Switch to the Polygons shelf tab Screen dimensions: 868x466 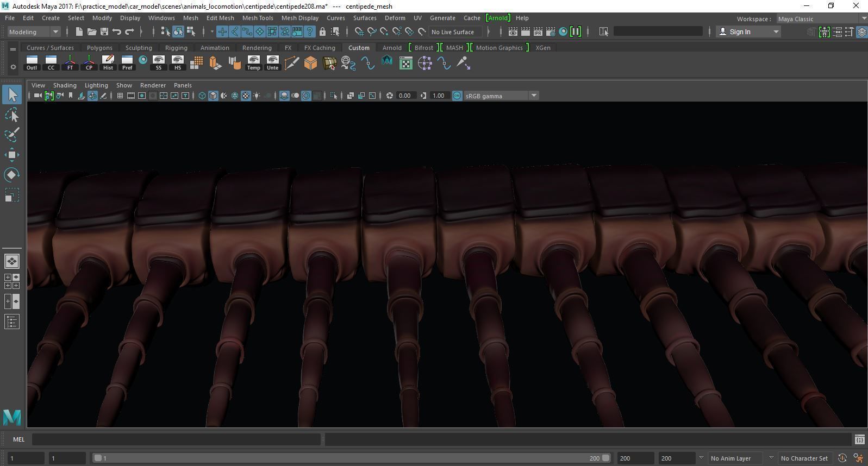tap(99, 48)
